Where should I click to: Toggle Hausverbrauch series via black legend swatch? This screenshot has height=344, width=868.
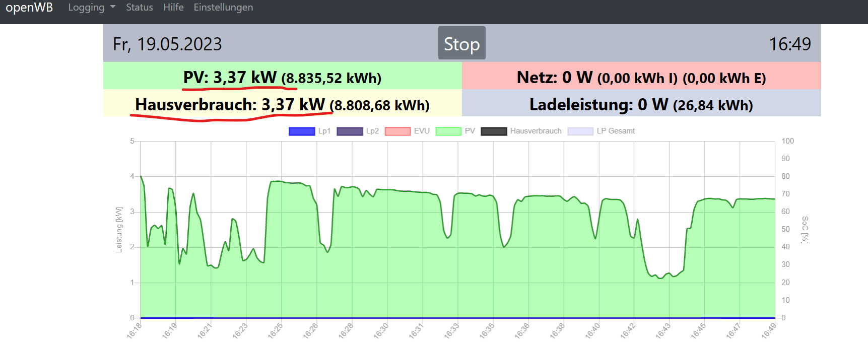pyautogui.click(x=494, y=131)
